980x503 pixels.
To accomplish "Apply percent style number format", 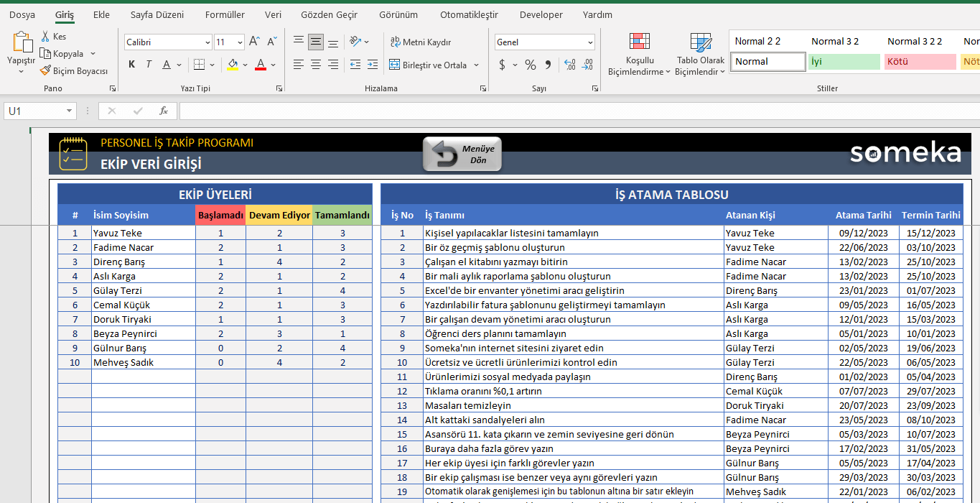I will coord(530,65).
